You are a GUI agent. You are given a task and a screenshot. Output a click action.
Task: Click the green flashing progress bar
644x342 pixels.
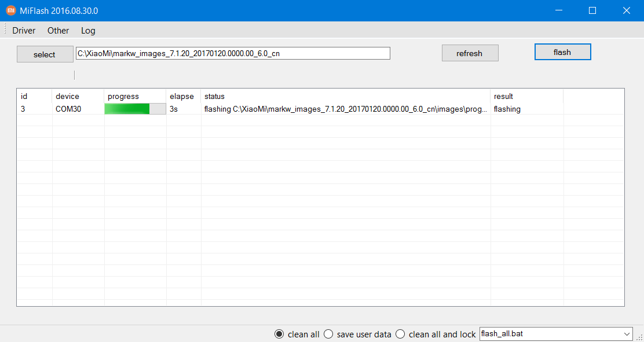135,109
